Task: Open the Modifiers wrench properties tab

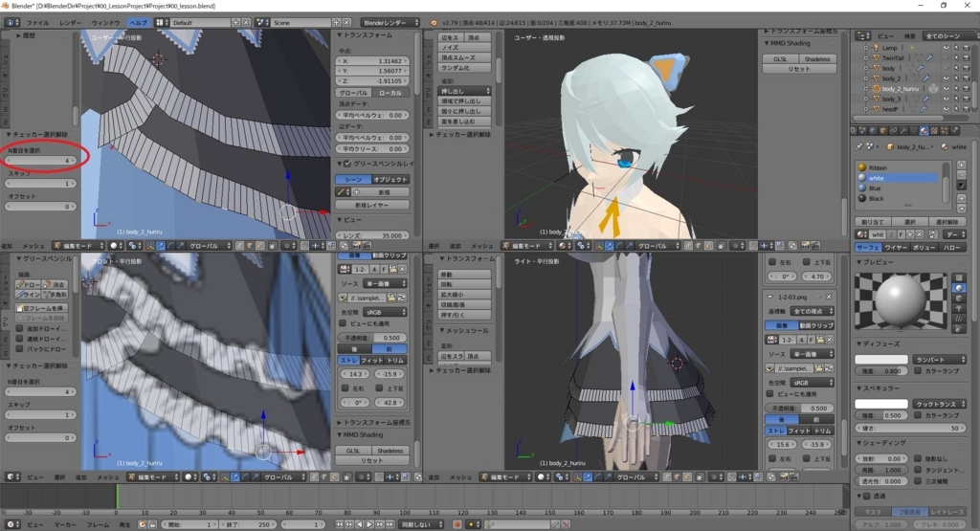Action: point(903,130)
